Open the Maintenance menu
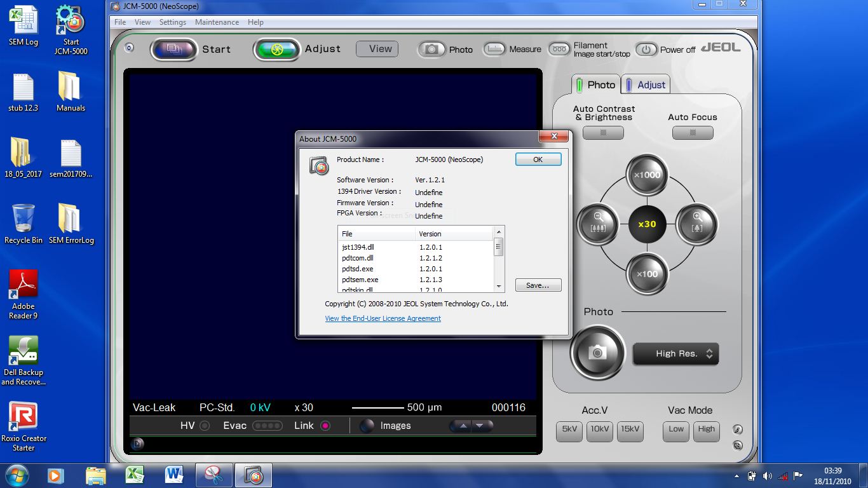Viewport: 868px width, 488px height. [x=217, y=22]
